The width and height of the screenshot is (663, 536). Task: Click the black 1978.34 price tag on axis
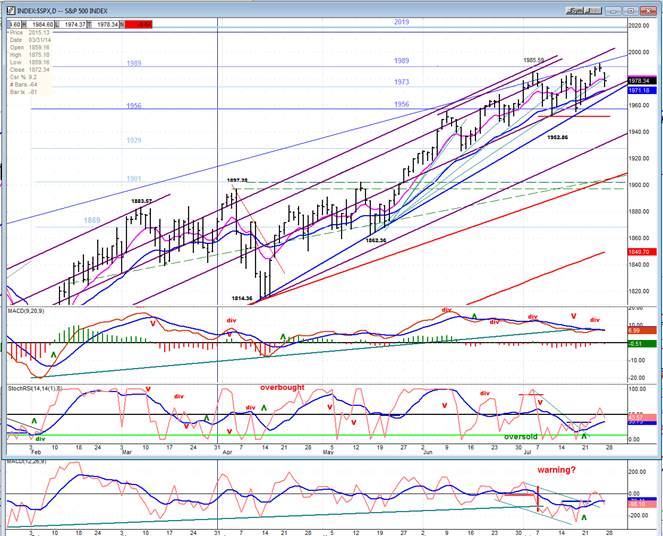(642, 80)
